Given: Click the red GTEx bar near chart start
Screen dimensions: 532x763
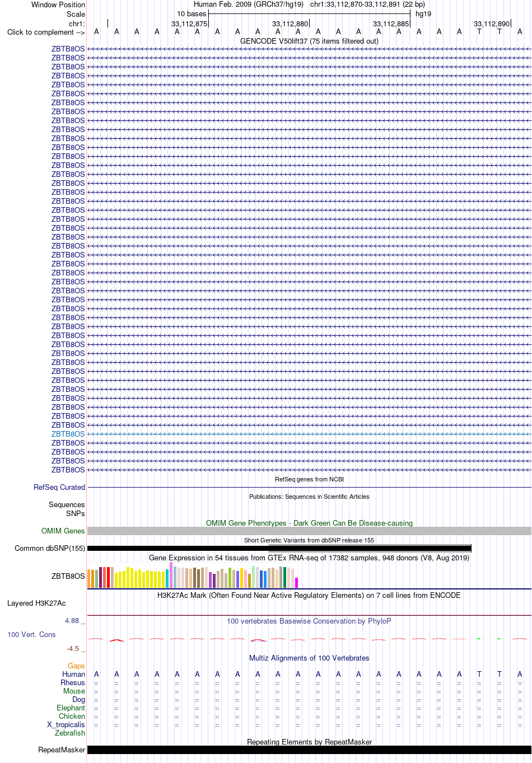Looking at the screenshot, I should tap(108, 577).
